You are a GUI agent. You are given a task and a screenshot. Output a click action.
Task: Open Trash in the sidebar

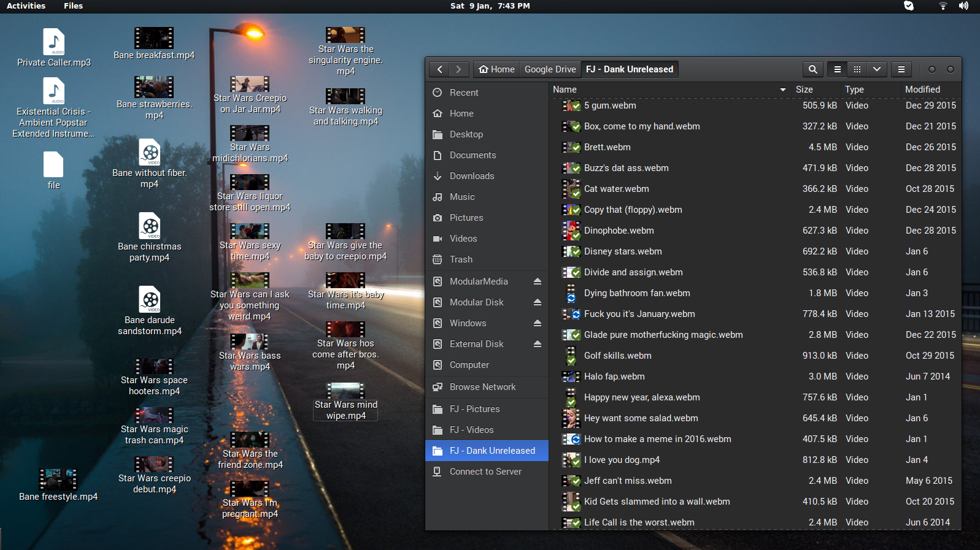461,259
